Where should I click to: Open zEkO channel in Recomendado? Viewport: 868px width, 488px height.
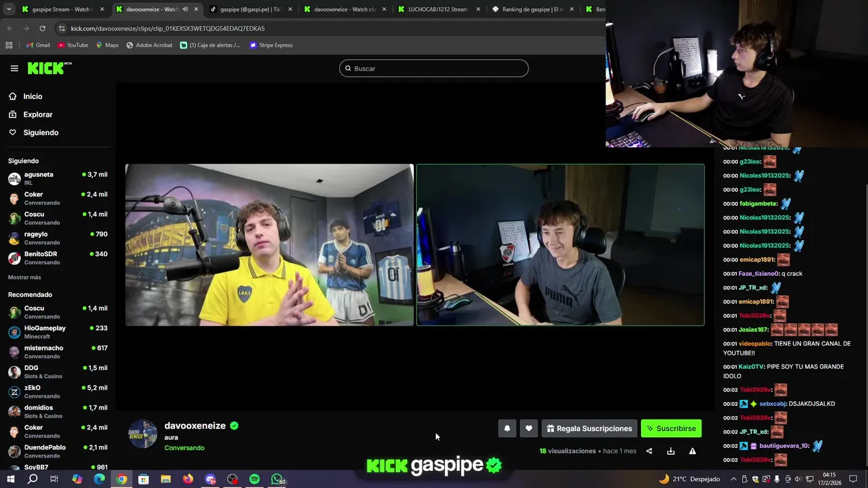tap(58, 391)
